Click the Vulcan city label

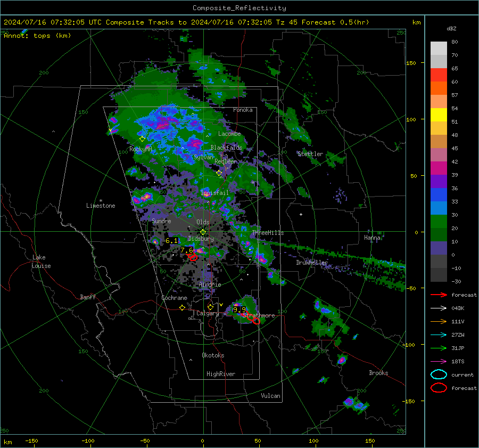coord(271,396)
